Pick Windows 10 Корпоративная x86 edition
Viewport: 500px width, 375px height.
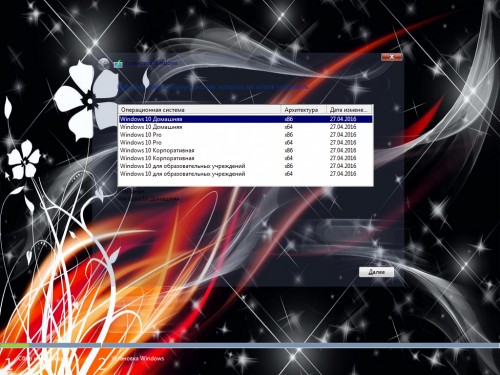[x=245, y=150]
